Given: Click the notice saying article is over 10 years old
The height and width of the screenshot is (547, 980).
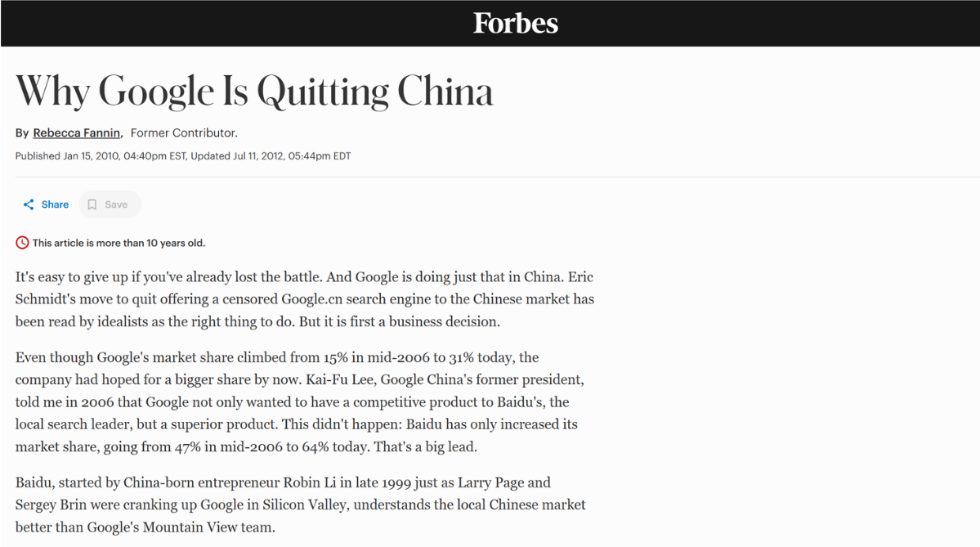Looking at the screenshot, I should tap(117, 243).
